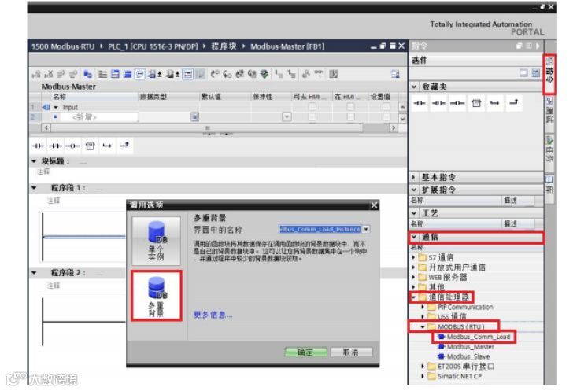Collapse the 工艺 section
588x391 pixels.
[414, 213]
